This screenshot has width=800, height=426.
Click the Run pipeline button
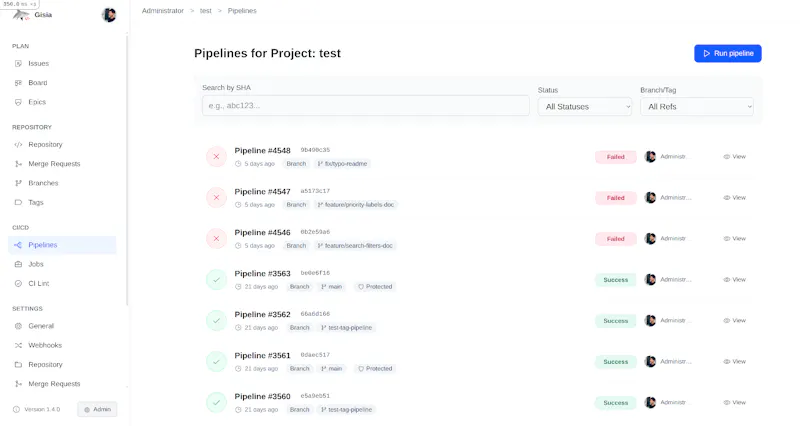(x=728, y=54)
